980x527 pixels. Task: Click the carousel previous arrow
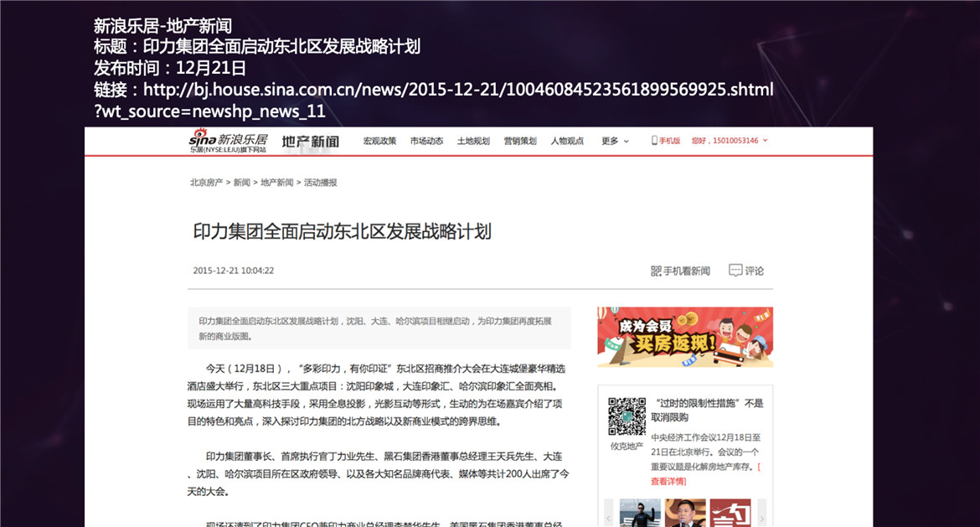point(609,519)
